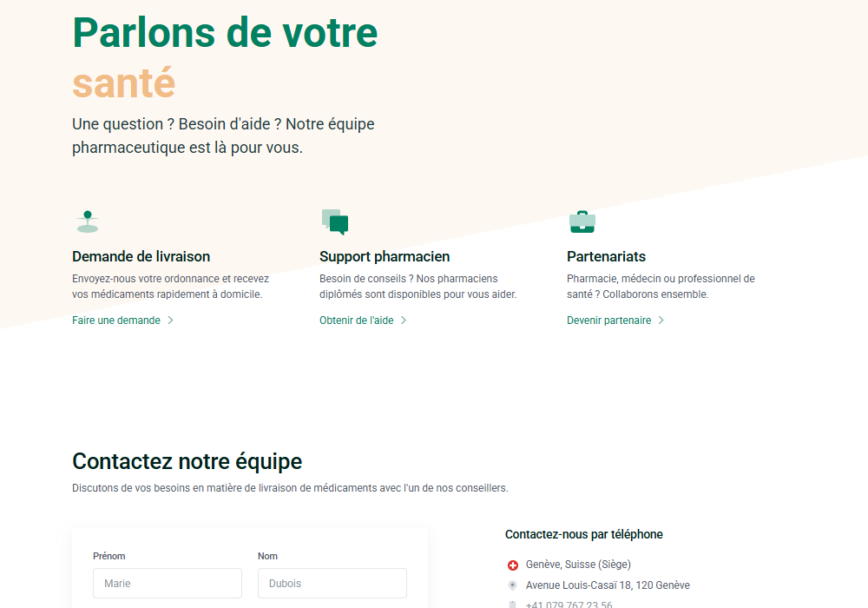The height and width of the screenshot is (608, 868).
Task: Click the Genève, Suisse (Siège) location text
Action: (578, 565)
